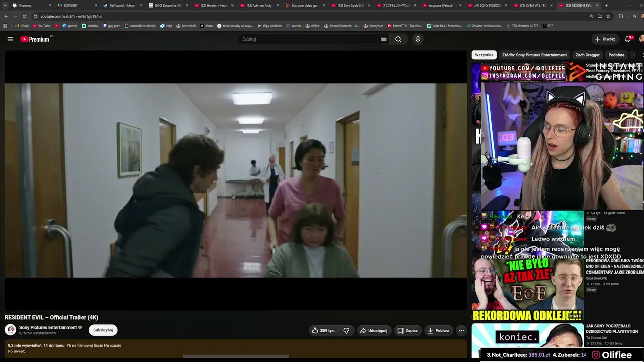Click the '#6 na filmowej liście Na czasie' text

[94, 345]
